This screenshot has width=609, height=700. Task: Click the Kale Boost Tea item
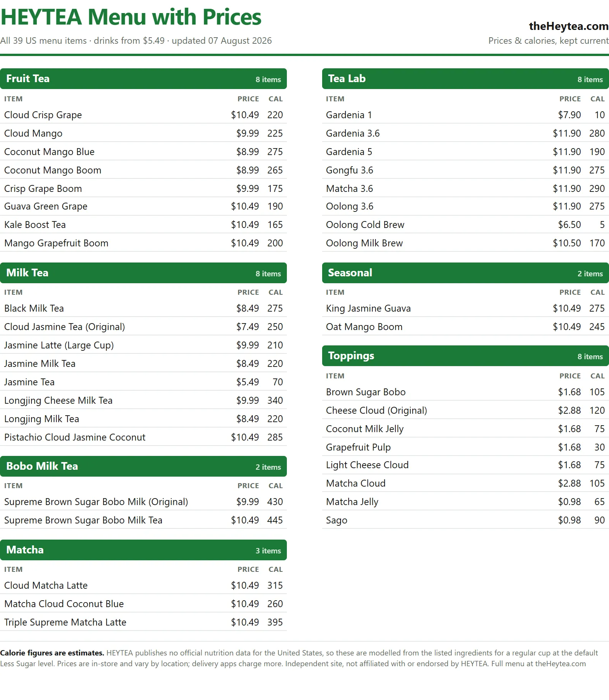coord(143,225)
